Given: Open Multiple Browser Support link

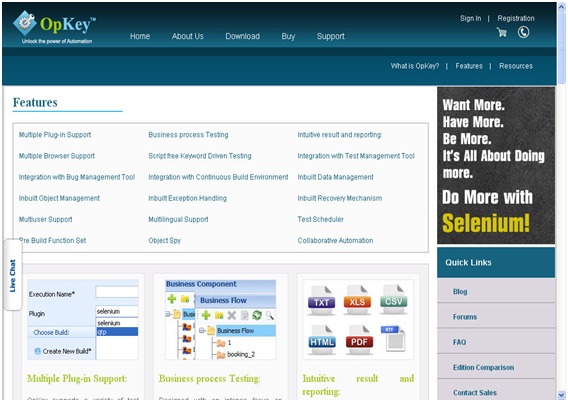Looking at the screenshot, I should (x=57, y=156).
